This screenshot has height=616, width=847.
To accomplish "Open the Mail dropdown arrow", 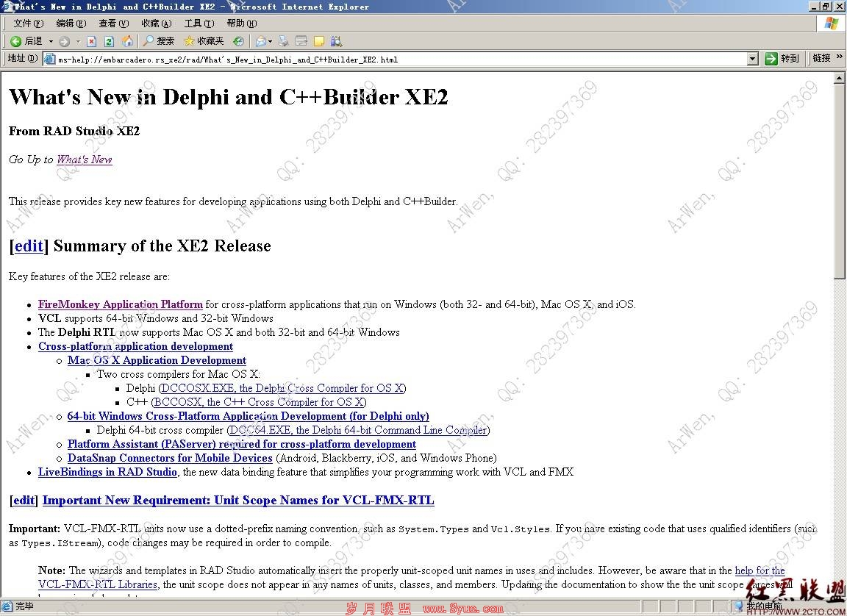I will point(270,41).
